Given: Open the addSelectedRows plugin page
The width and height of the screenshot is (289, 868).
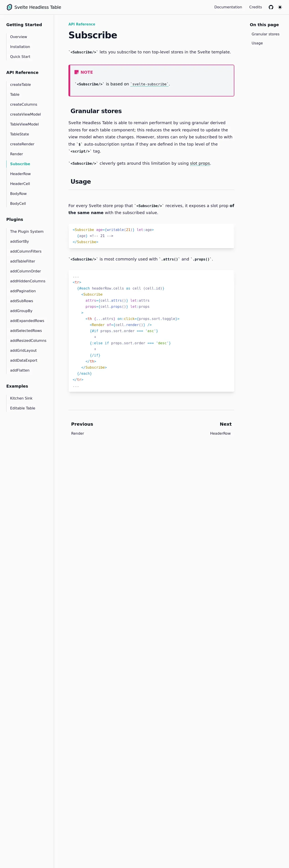Looking at the screenshot, I should [x=26, y=331].
